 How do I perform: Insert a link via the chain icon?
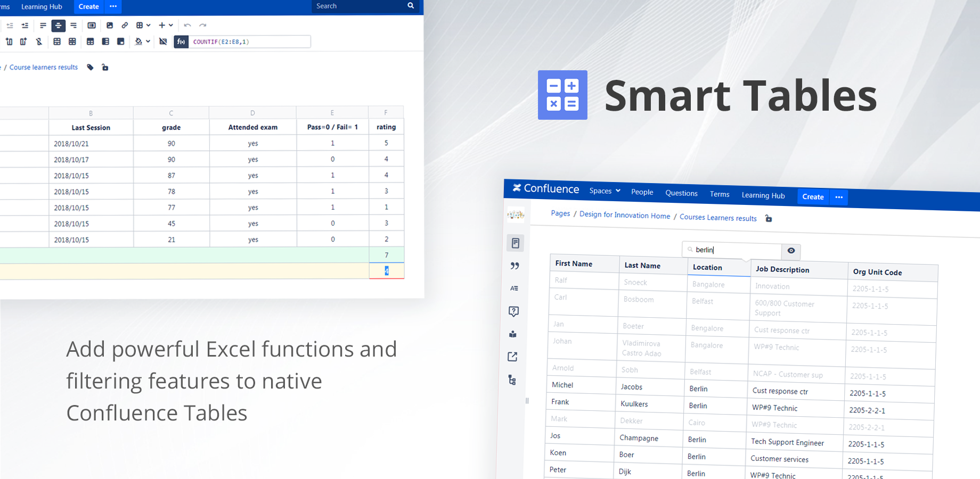coord(125,26)
